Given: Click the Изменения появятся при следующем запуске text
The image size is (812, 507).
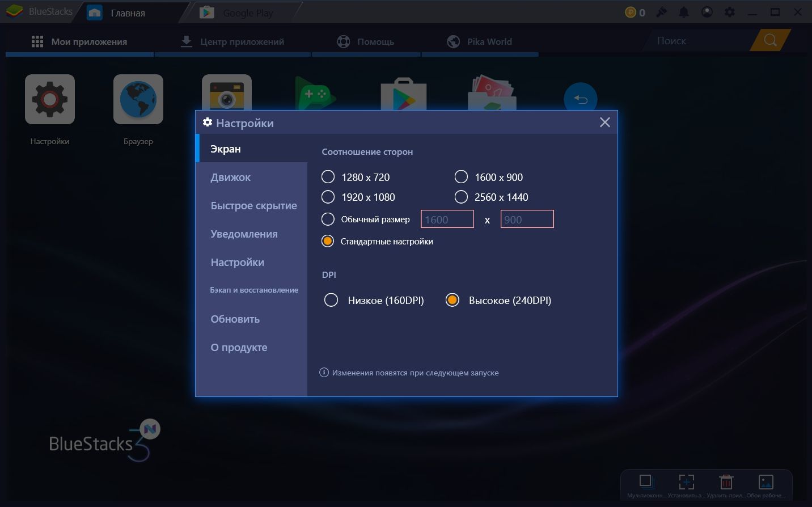Looking at the screenshot, I should (x=416, y=373).
